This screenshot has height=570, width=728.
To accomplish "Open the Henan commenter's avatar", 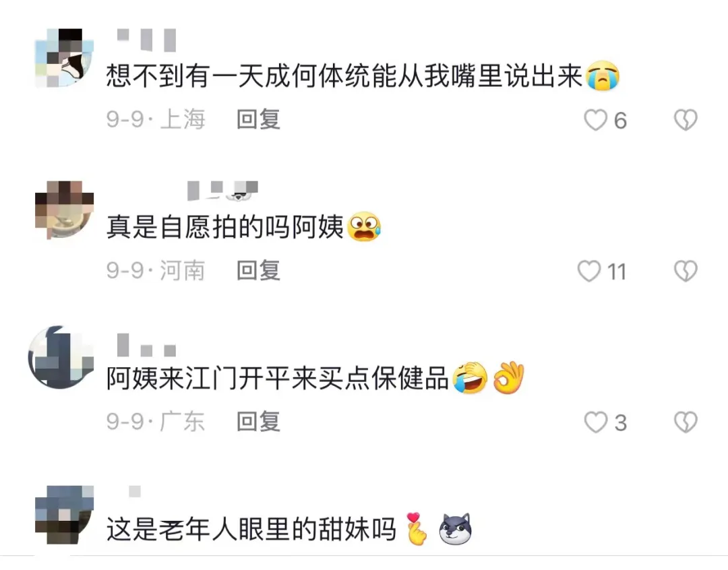I will [65, 210].
